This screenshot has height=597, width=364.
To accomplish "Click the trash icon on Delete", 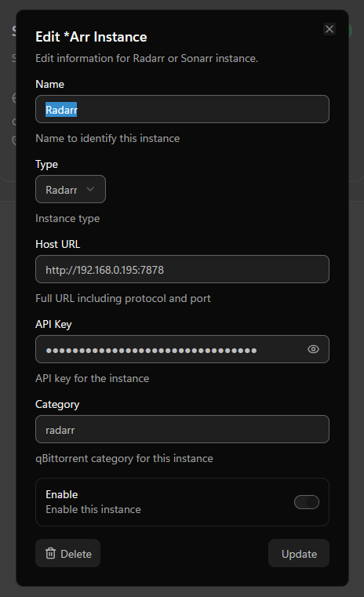I will click(x=51, y=553).
